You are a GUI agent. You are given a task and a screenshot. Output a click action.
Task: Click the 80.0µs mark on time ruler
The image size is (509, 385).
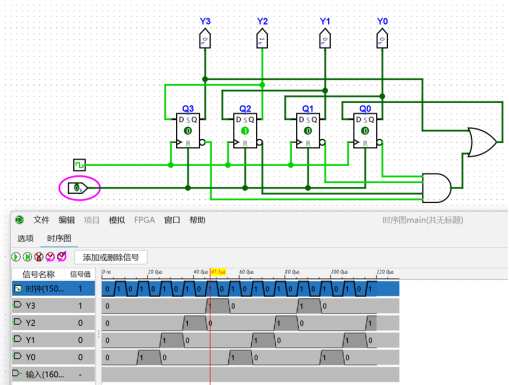pos(292,272)
